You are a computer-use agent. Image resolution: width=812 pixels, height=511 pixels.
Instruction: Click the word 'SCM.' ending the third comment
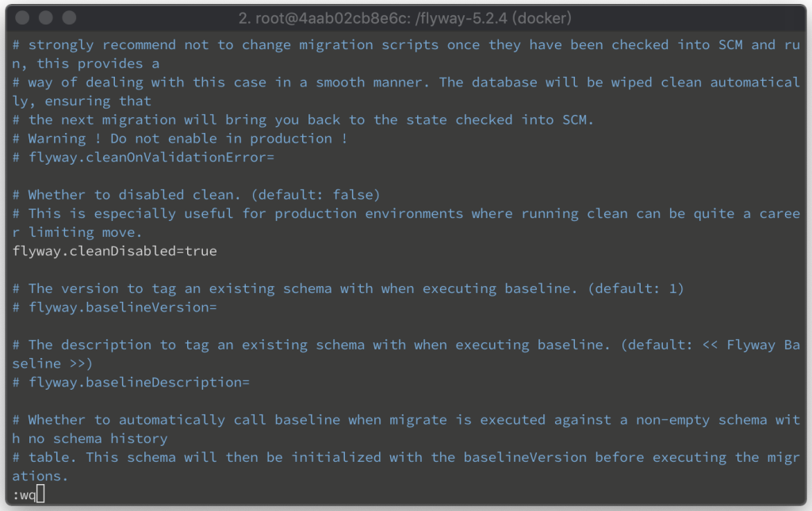(x=578, y=120)
